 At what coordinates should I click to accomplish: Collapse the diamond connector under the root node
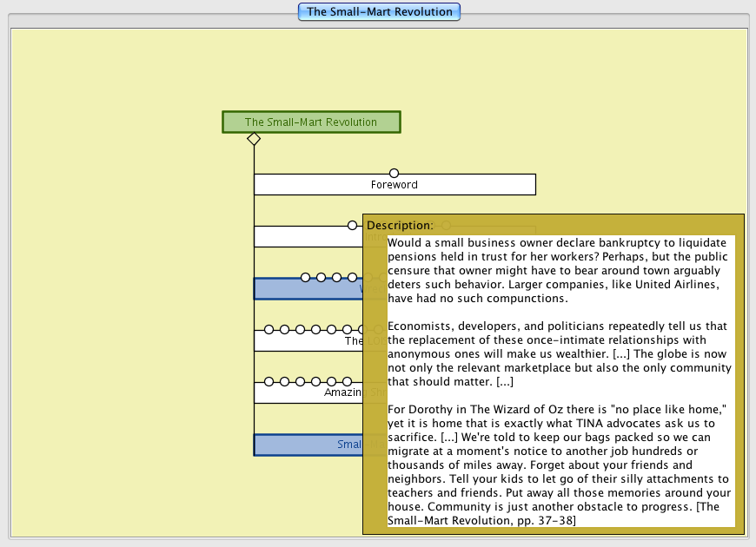tap(254, 139)
